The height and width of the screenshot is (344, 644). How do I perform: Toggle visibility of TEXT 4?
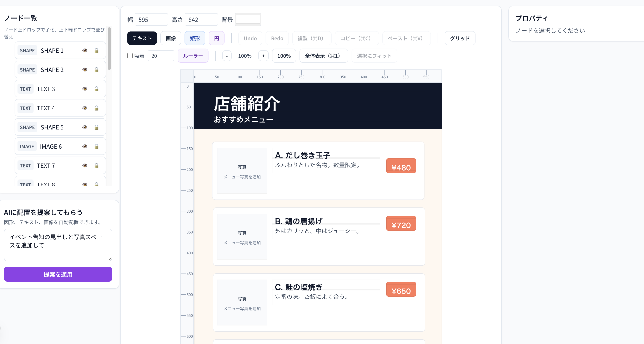85,108
